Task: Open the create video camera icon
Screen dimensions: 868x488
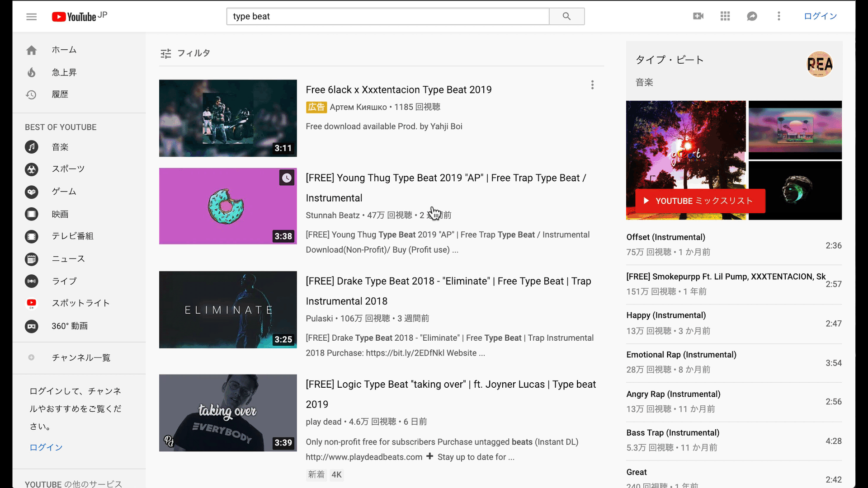Action: pyautogui.click(x=698, y=16)
